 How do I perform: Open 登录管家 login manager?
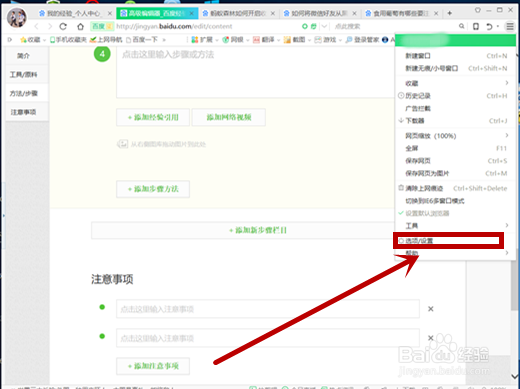tap(362, 40)
